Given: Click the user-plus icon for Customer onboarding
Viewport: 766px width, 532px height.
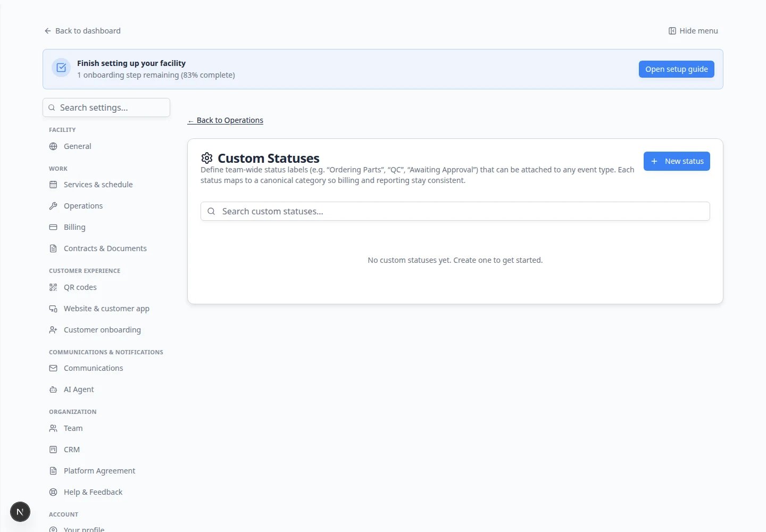Looking at the screenshot, I should (53, 330).
